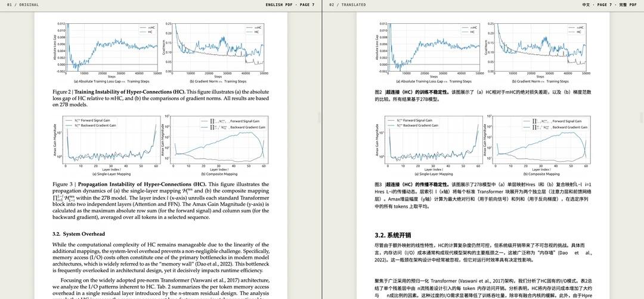
Task: Click the "Propagation Instability of Hyper-Connections (HC)" caption title
Action: [143, 184]
